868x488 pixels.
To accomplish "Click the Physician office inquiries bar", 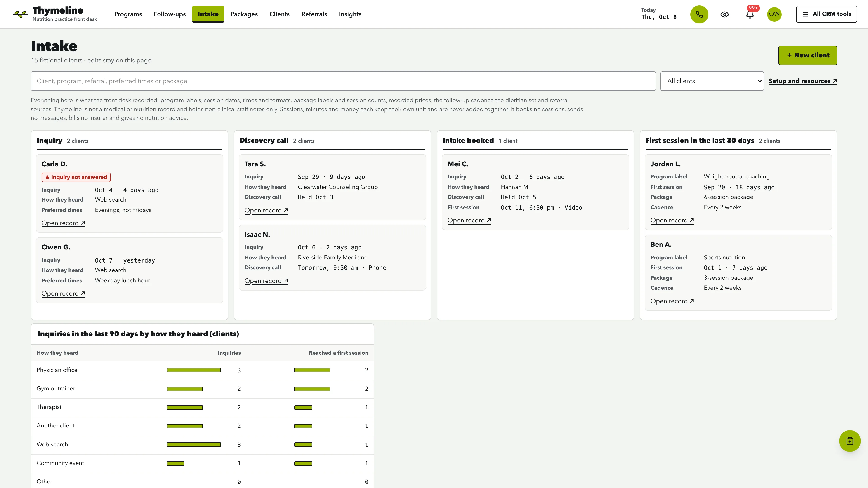I will [194, 370].
